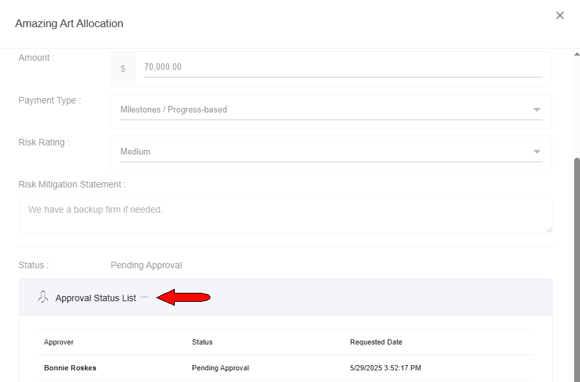The image size is (580, 382).
Task: Click the Payment Type label
Action: pos(50,100)
